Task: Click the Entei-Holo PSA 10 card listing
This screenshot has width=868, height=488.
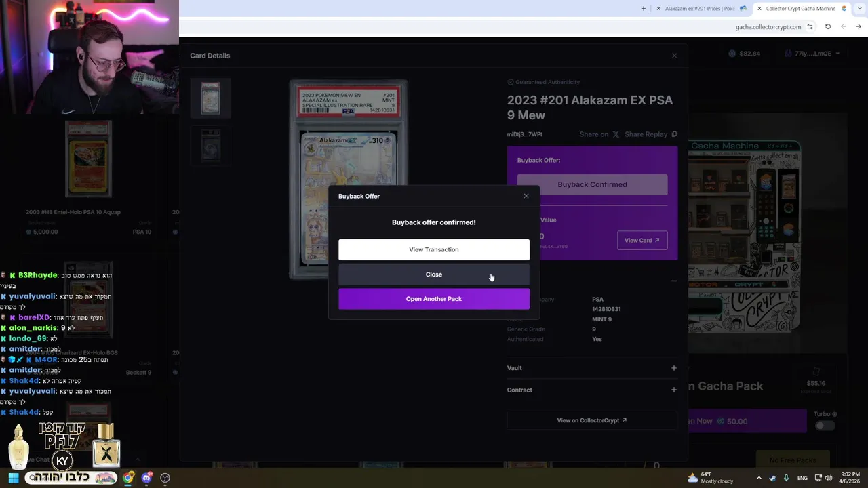Action: click(88, 178)
